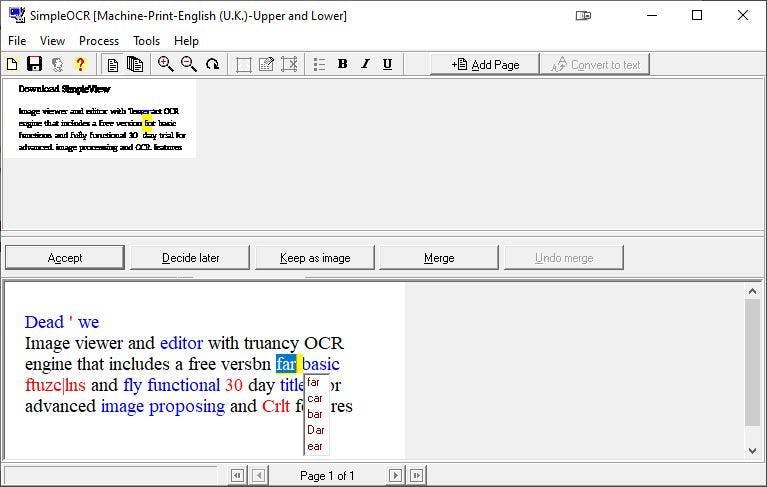Image resolution: width=767 pixels, height=487 pixels.
Task: Go to previous page button
Action: pos(259,475)
